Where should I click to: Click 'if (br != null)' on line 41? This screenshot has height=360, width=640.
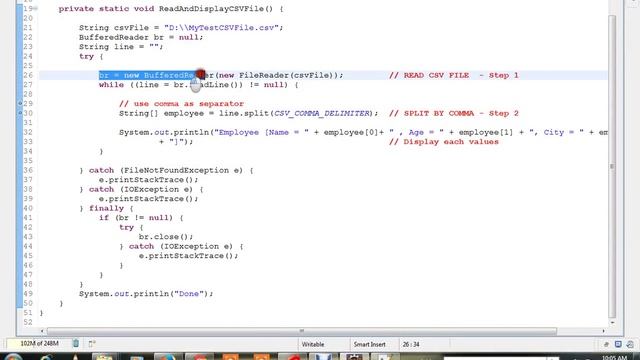click(x=136, y=218)
